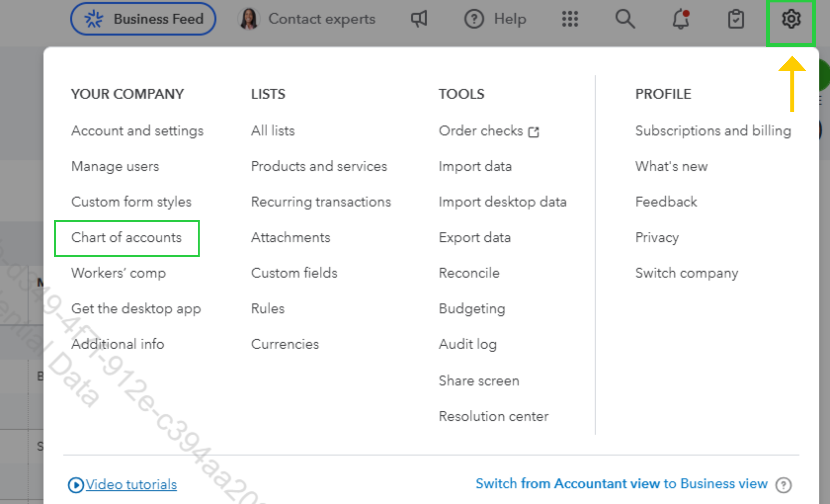Select Workers' comp
The height and width of the screenshot is (504, 830).
tap(119, 273)
